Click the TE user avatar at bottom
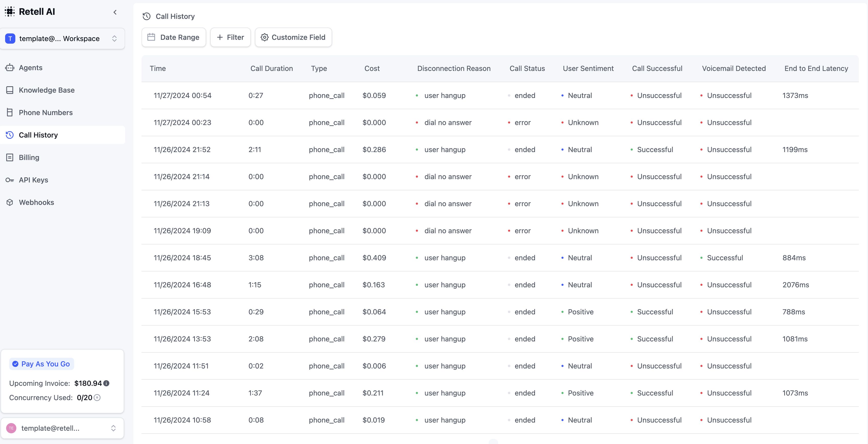Image resolution: width=868 pixels, height=444 pixels. (11, 428)
